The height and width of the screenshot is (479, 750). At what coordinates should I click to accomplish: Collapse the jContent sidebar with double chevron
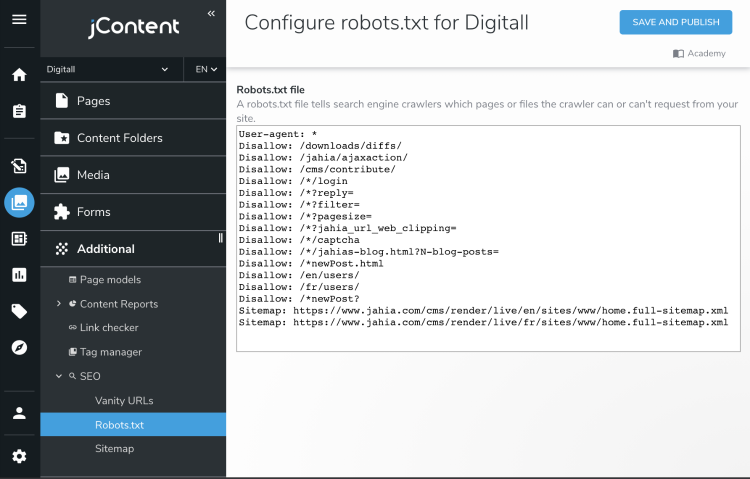[211, 13]
